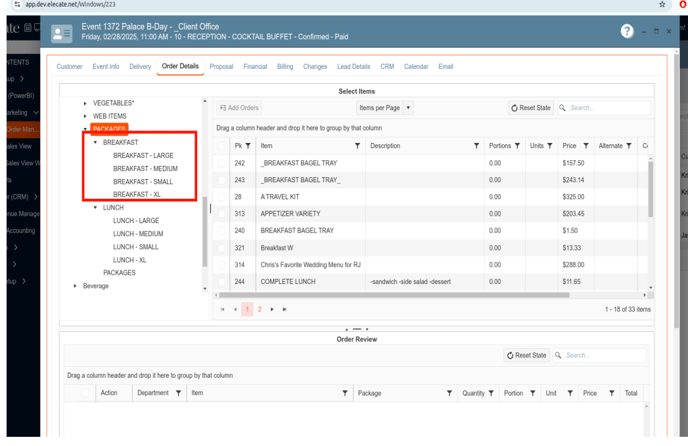
Task: Switch to the Proposal tab
Action: (x=221, y=67)
